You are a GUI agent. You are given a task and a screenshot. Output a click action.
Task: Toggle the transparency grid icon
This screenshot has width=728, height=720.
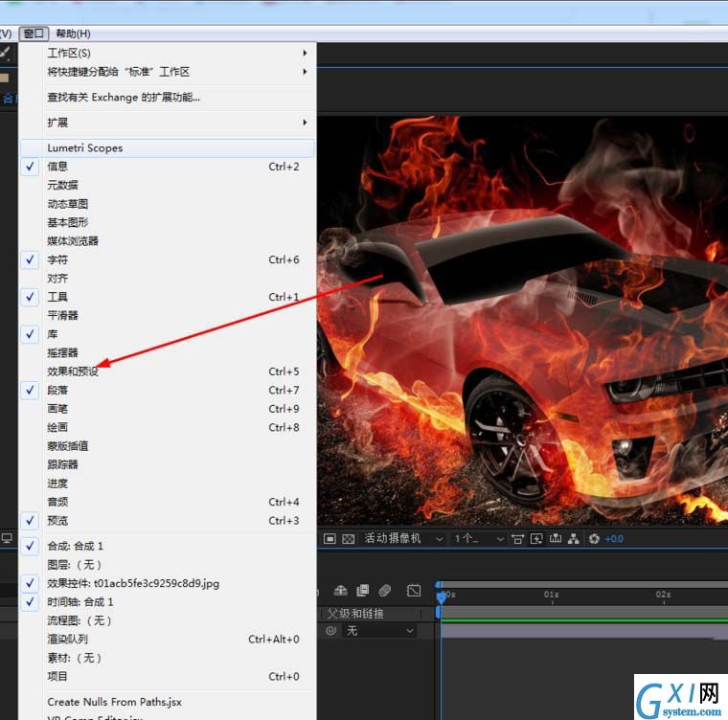coord(348,538)
